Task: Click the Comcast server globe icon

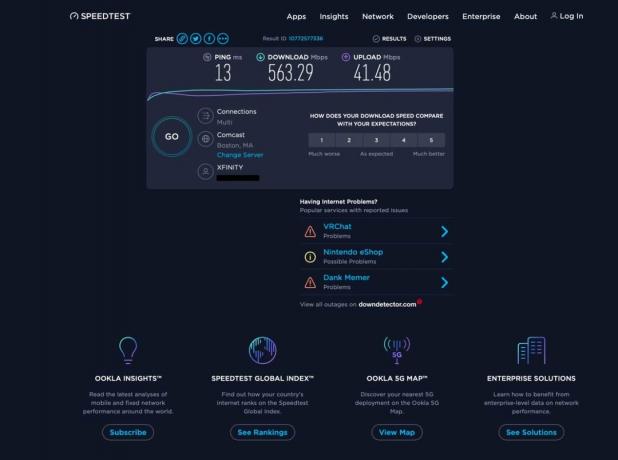Action: 205,139
